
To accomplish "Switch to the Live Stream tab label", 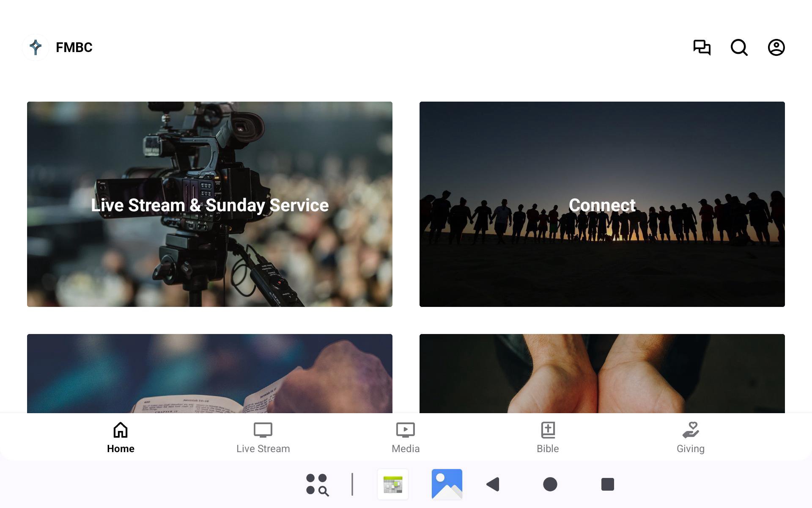I will 263,449.
